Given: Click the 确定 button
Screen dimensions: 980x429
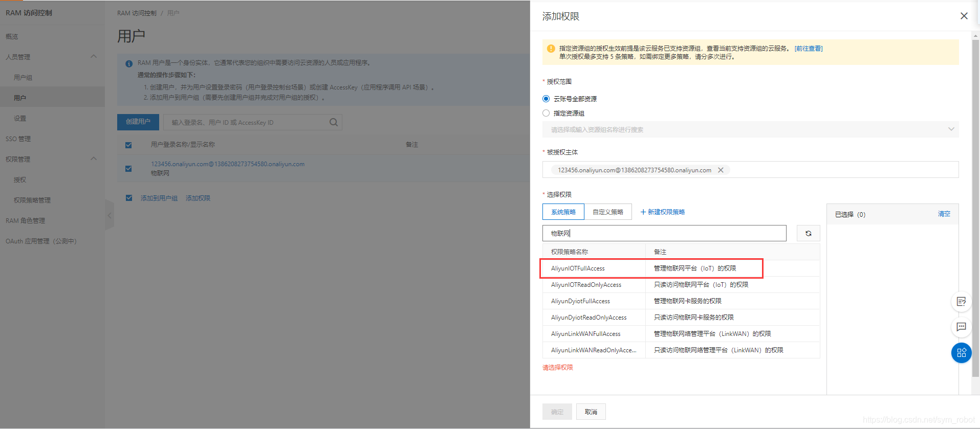Looking at the screenshot, I should coord(557,412).
